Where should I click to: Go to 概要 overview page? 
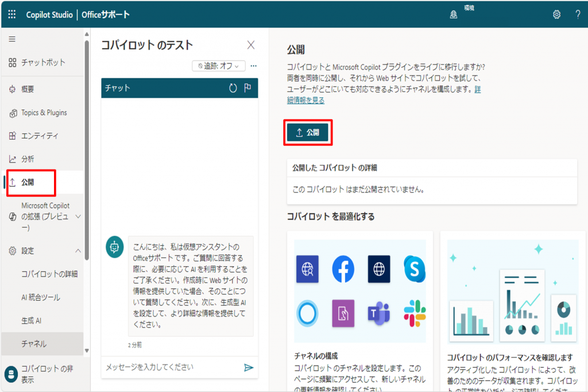42,89
